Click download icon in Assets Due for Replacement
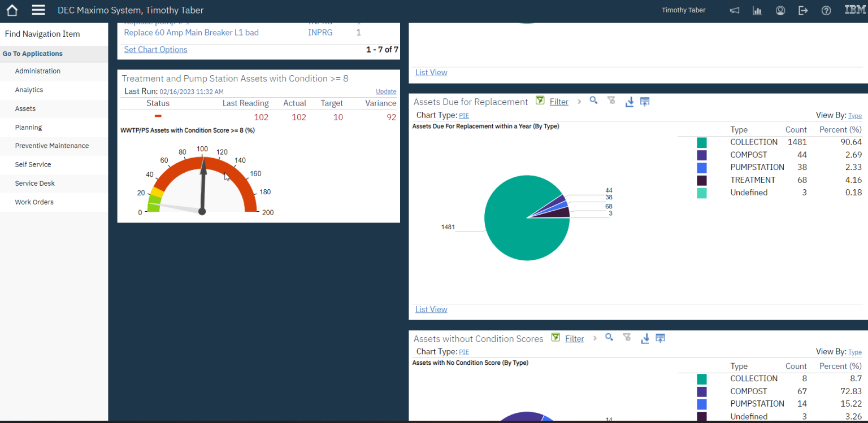868x423 pixels. click(630, 102)
